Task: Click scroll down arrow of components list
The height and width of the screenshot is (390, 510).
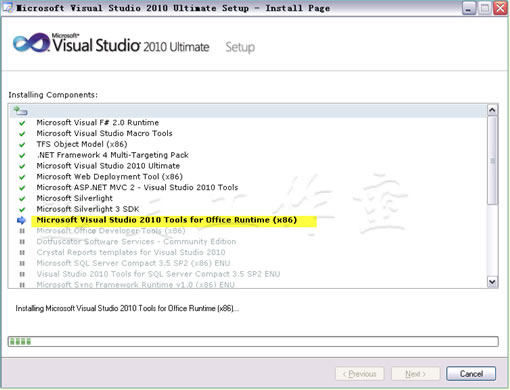Action: click(492, 282)
